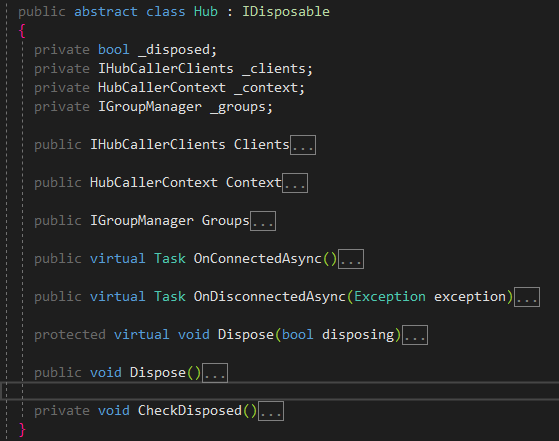Expand collapsed Groups property body
559x441 pixels.
[263, 221]
